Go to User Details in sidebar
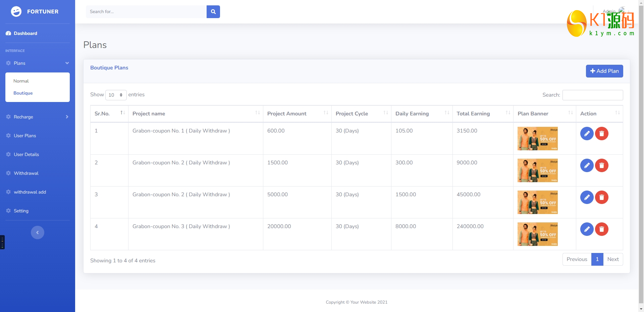Image resolution: width=644 pixels, height=312 pixels. pyautogui.click(x=26, y=154)
